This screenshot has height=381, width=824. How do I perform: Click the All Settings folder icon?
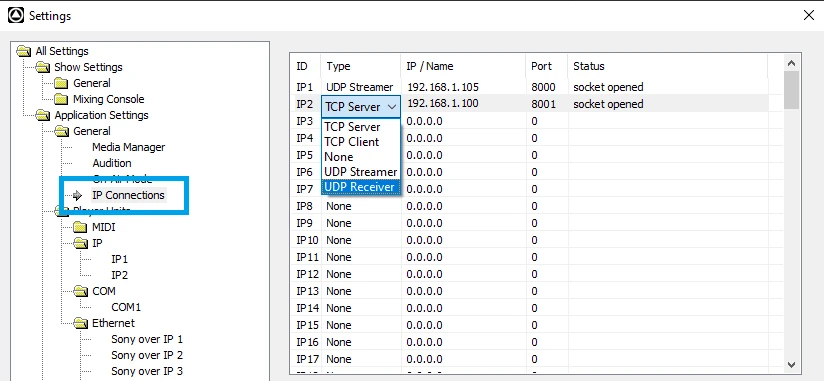click(24, 51)
